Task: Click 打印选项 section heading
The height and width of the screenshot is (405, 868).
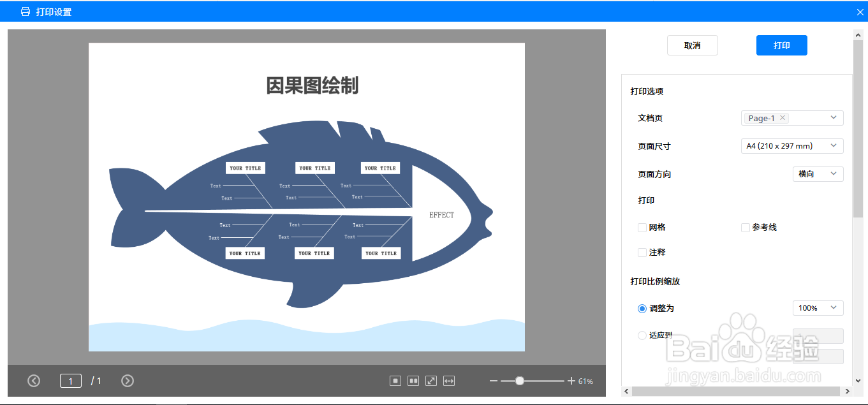Action: 647,91
